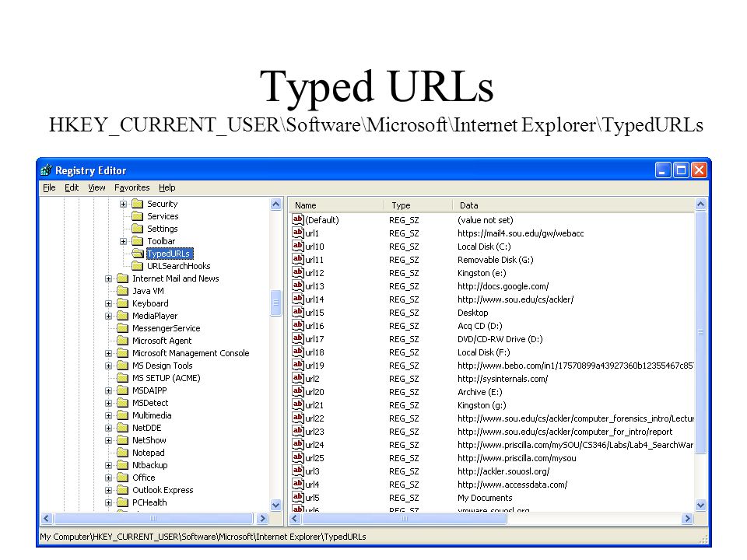Screen dimensions: 747x560
Task: Click the string icon for url22
Action: click(298, 418)
